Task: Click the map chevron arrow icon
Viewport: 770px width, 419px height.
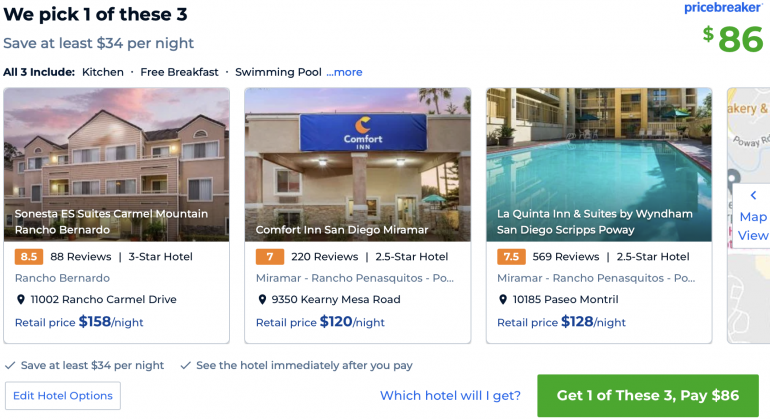Action: 752,195
